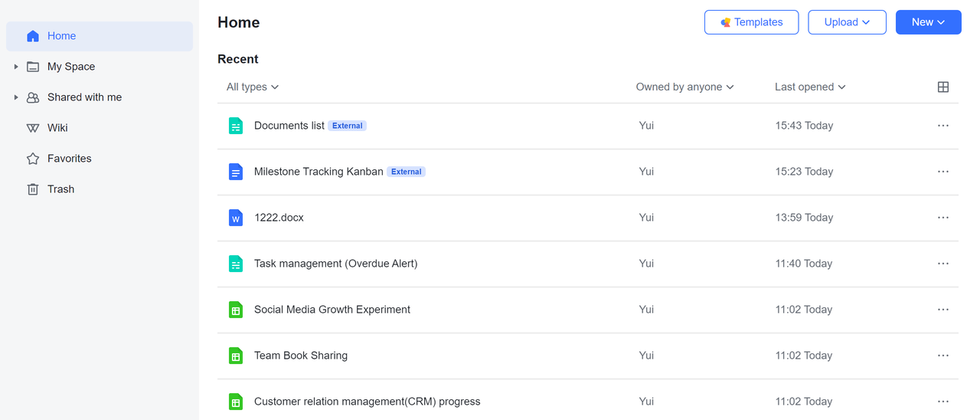Screen dimensions: 980x420
Task: Switch to grid view layout icon
Action: tap(942, 87)
